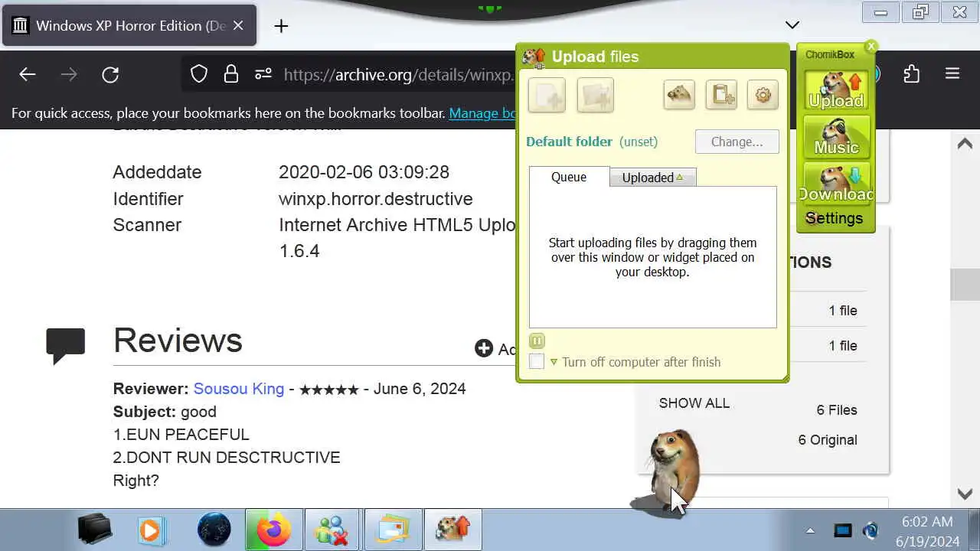This screenshot has width=980, height=551.
Task: Open the browser extensions menu
Action: pyautogui.click(x=911, y=74)
